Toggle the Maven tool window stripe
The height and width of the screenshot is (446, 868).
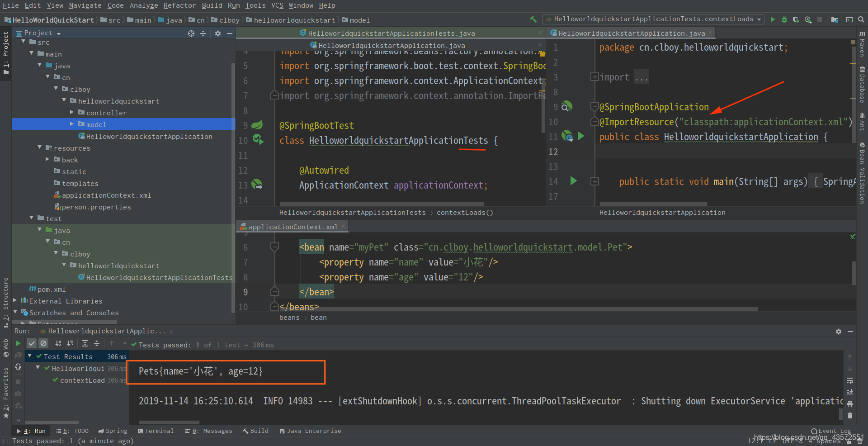(x=863, y=44)
